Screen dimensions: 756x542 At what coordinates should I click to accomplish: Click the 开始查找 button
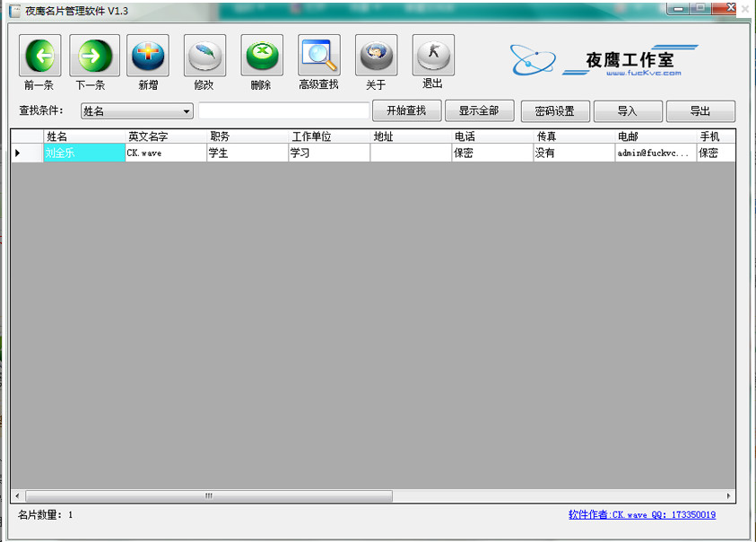point(406,111)
